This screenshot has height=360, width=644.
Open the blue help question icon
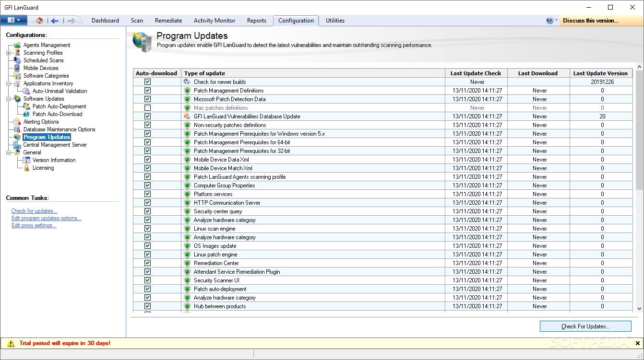click(549, 21)
